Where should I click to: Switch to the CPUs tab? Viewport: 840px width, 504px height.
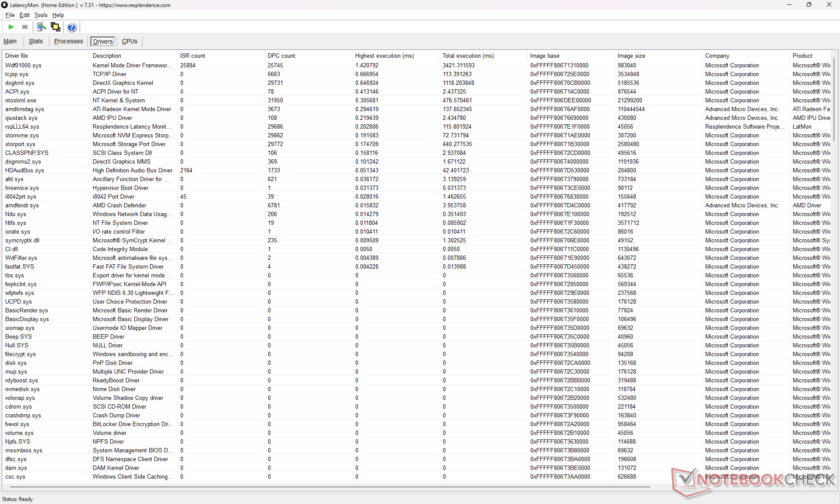click(x=129, y=41)
